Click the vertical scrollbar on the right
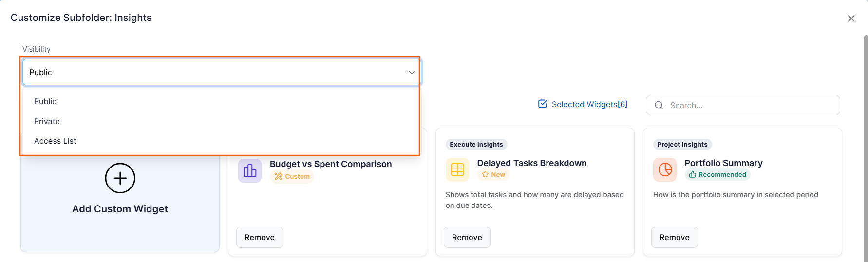The image size is (868, 262). click(x=866, y=146)
